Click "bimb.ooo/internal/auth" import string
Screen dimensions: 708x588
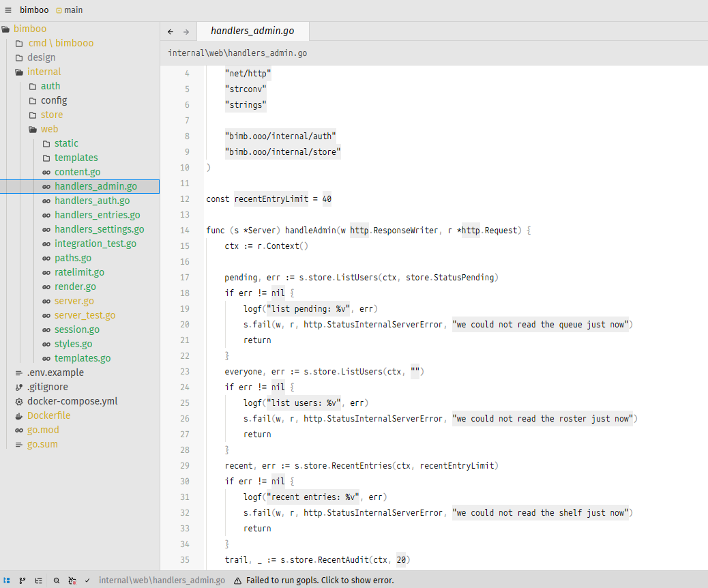280,136
